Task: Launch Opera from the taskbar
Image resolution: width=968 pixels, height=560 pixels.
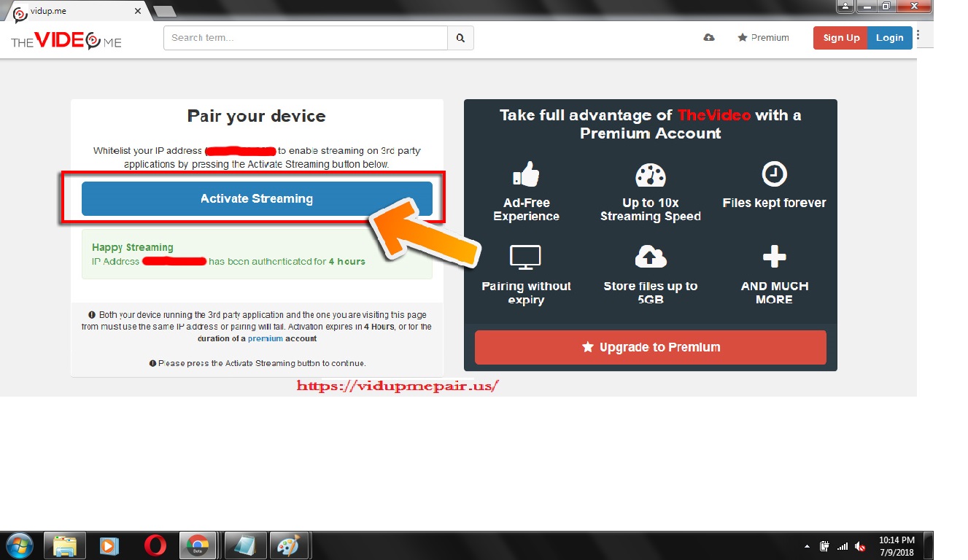Action: pos(155,545)
